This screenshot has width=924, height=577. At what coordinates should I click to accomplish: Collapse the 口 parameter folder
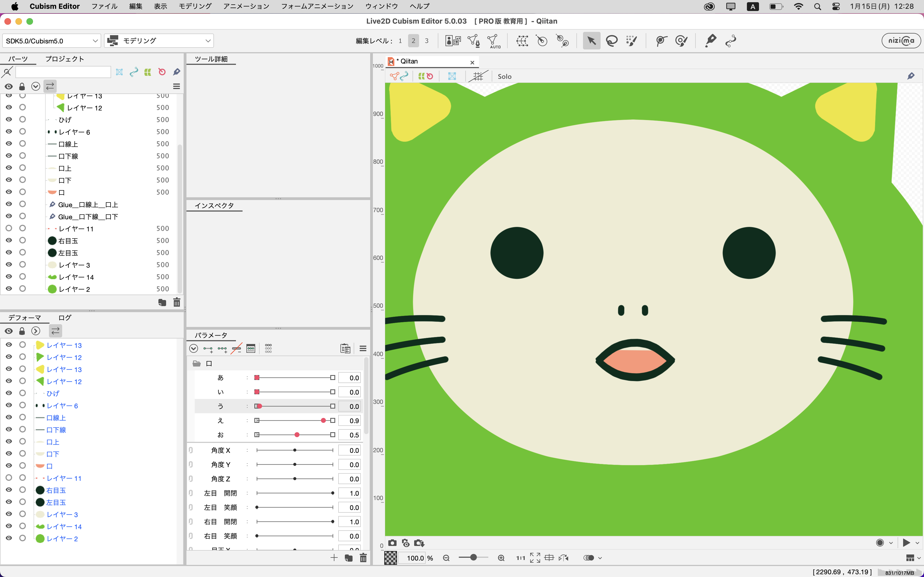pyautogui.click(x=197, y=363)
